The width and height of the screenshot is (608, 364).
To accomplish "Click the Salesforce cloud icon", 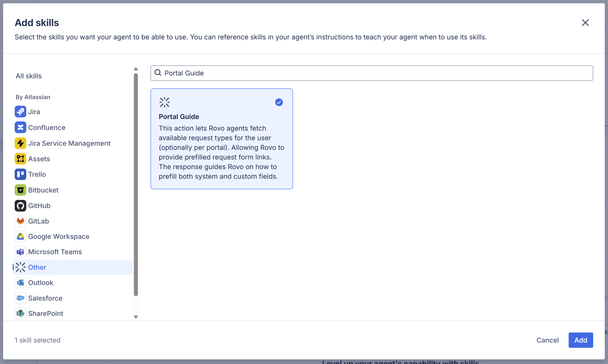I will pyautogui.click(x=20, y=298).
